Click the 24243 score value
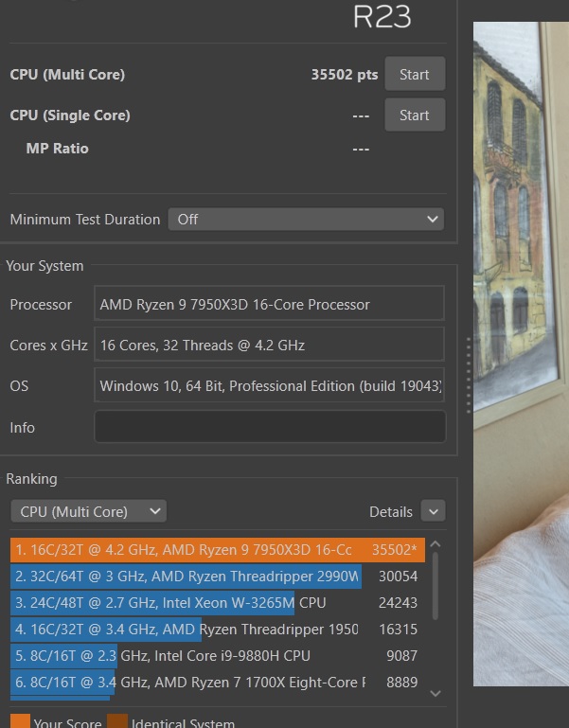This screenshot has height=728, width=569. click(x=398, y=603)
